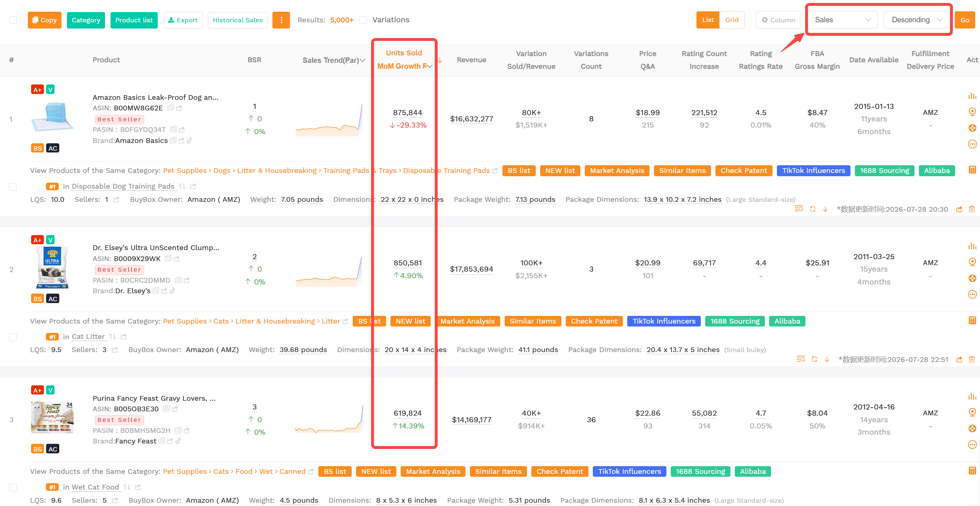The height and width of the screenshot is (506, 980).
Task: Open the Column settings button
Action: pos(778,20)
